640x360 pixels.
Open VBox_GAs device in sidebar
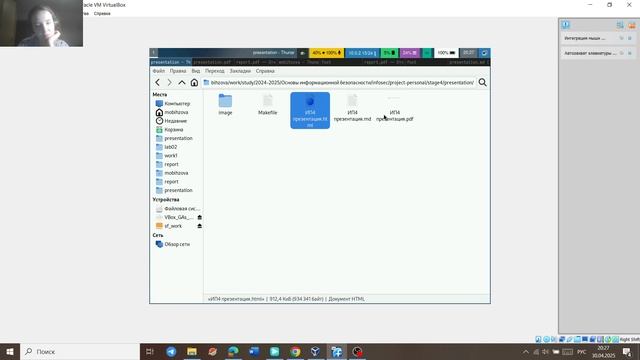click(175, 217)
